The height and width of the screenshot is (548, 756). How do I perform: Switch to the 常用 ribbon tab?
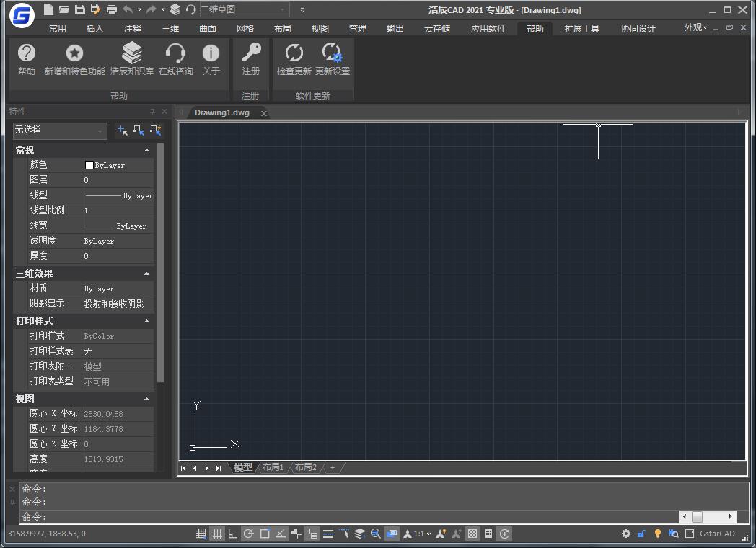coord(58,29)
